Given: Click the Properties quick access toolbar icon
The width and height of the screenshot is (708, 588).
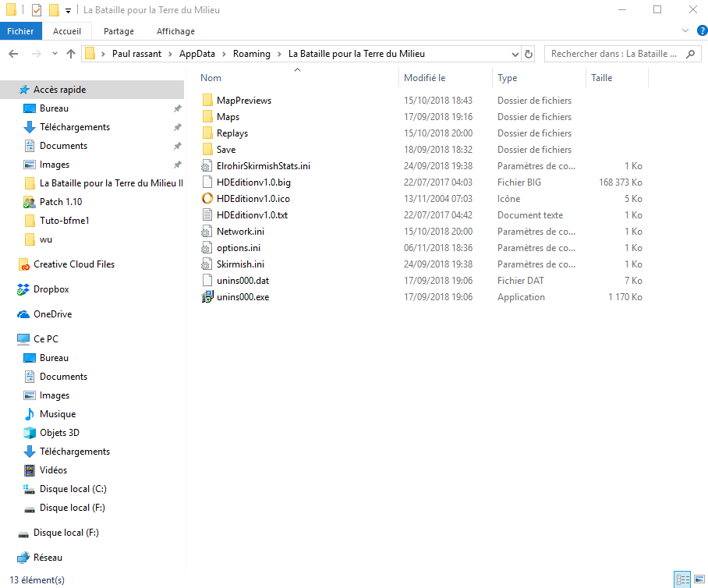Looking at the screenshot, I should [37, 10].
